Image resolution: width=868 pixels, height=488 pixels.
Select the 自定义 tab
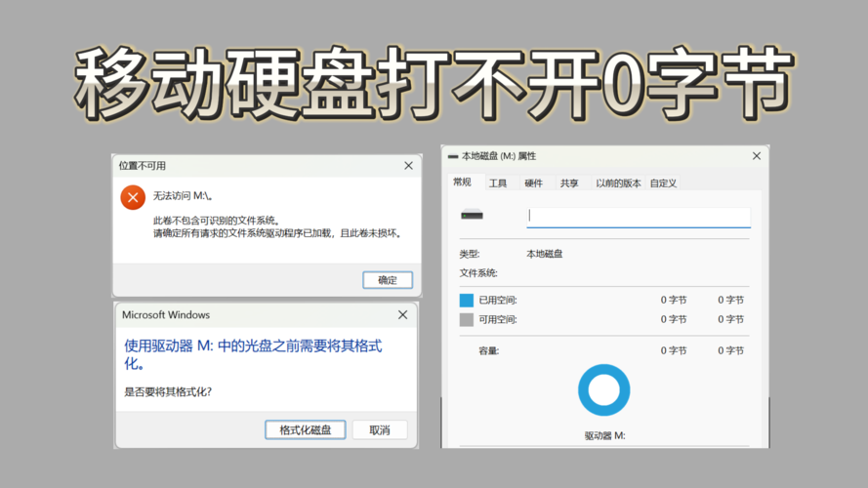tap(663, 183)
